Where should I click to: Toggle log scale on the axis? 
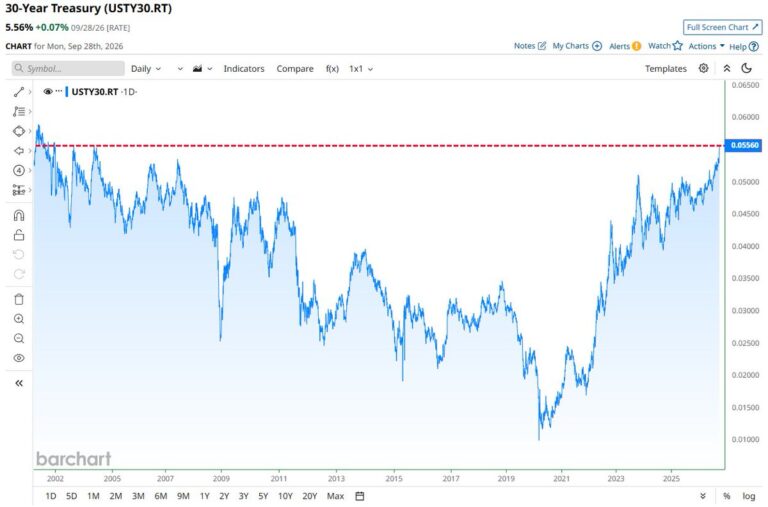(749, 496)
